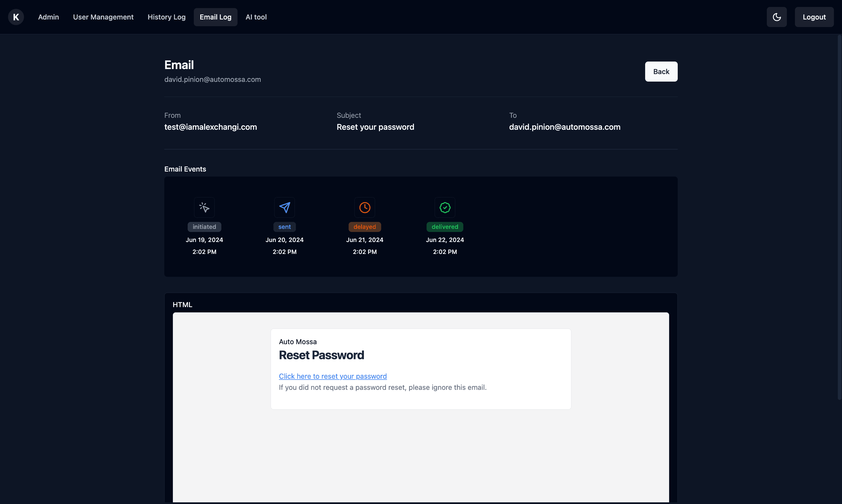This screenshot has width=842, height=504.
Task: Go to History Log
Action: [166, 17]
